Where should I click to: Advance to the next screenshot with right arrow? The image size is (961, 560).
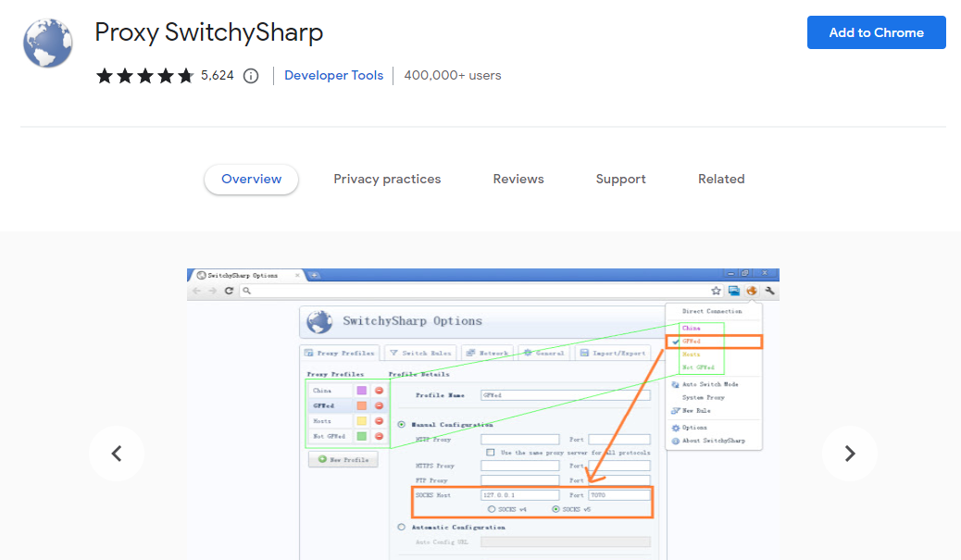[x=850, y=454]
